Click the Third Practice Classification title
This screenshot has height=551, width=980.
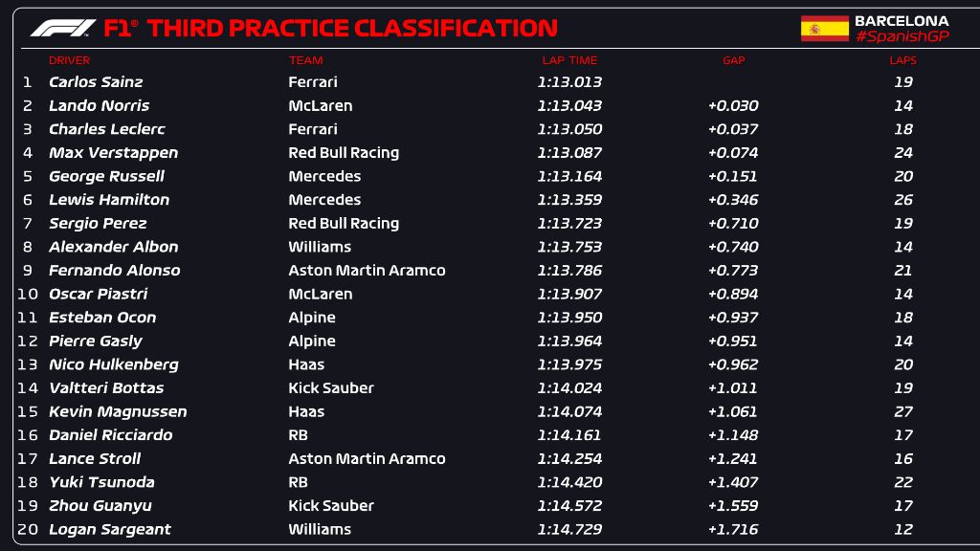coord(352,28)
